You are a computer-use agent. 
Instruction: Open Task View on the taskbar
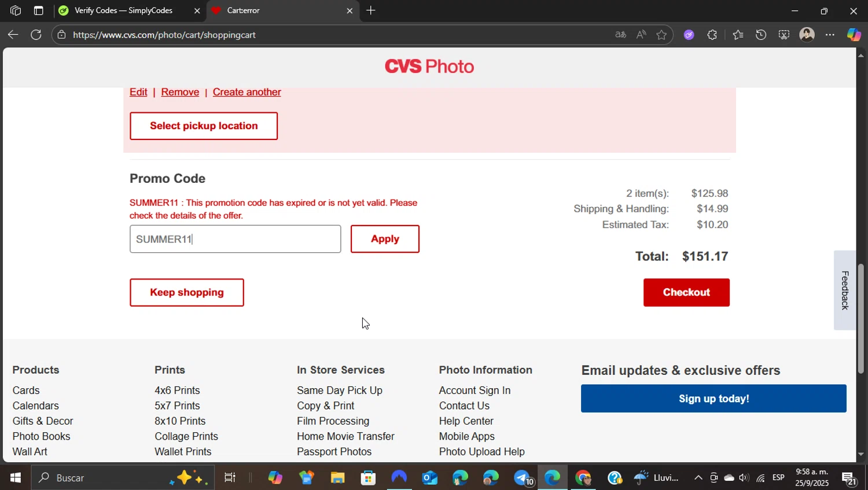[230, 478]
